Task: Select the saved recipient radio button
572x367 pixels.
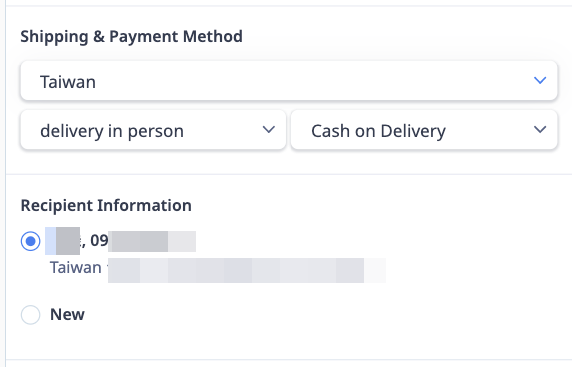Action: click(x=31, y=241)
